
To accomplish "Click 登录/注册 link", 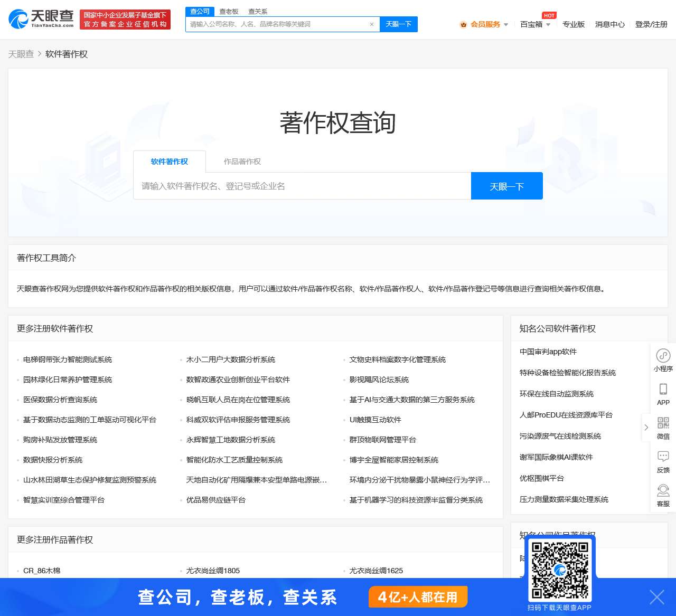I will click(x=651, y=24).
